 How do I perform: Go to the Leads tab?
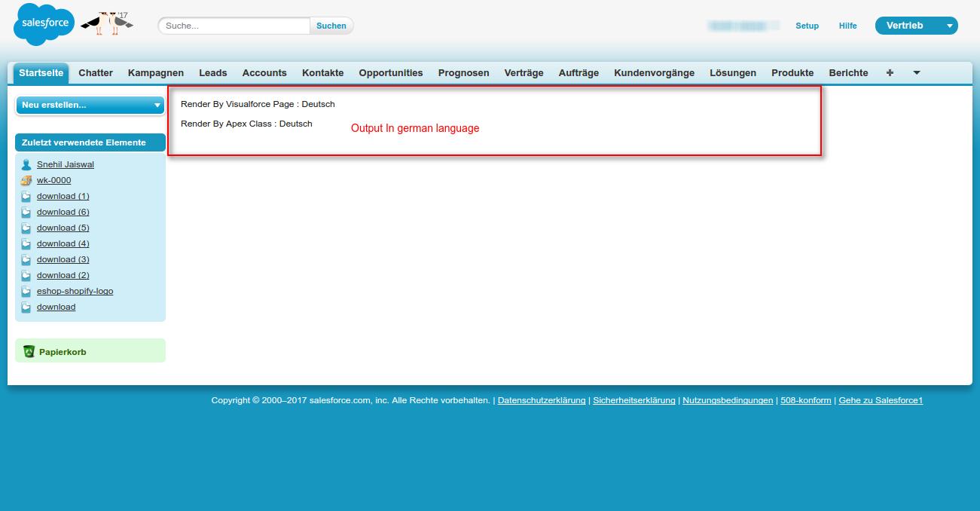(x=213, y=73)
